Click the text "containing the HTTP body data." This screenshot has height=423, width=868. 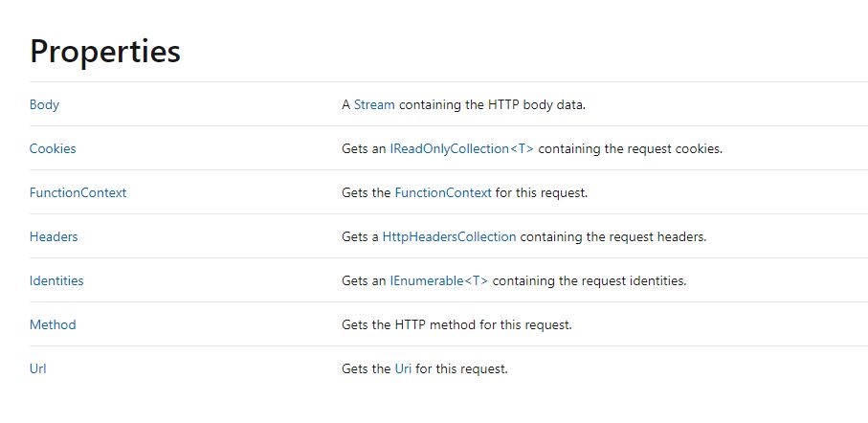pyautogui.click(x=492, y=104)
